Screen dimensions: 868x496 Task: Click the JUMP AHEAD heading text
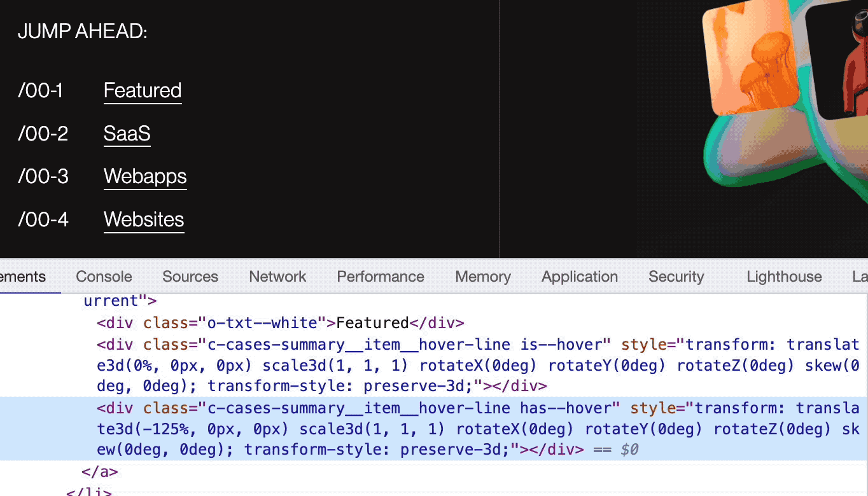82,31
